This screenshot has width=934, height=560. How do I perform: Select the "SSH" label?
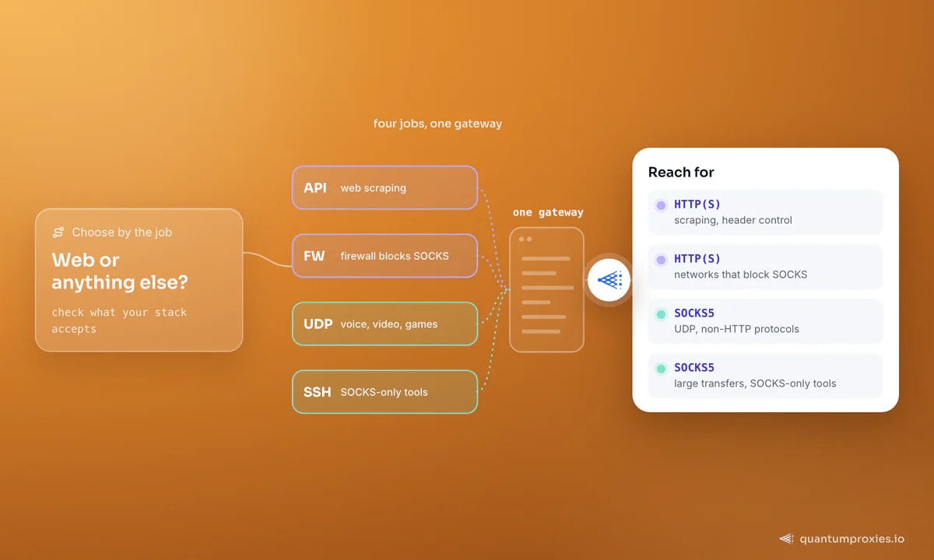tap(318, 392)
